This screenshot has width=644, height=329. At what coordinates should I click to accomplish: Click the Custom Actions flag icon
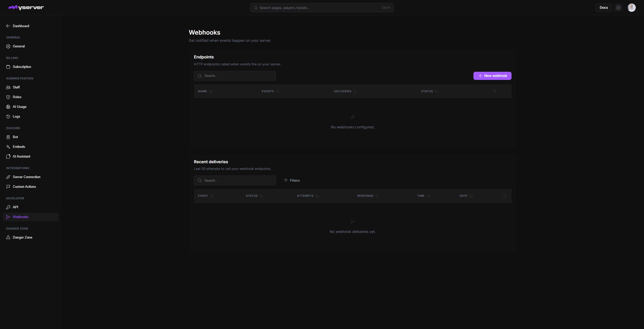[8, 187]
